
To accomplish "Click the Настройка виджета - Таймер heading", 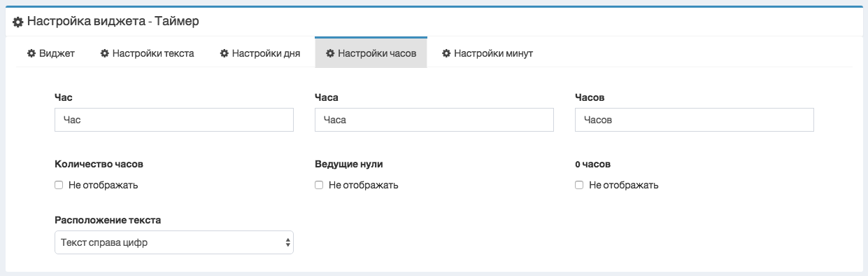I will click(x=113, y=22).
